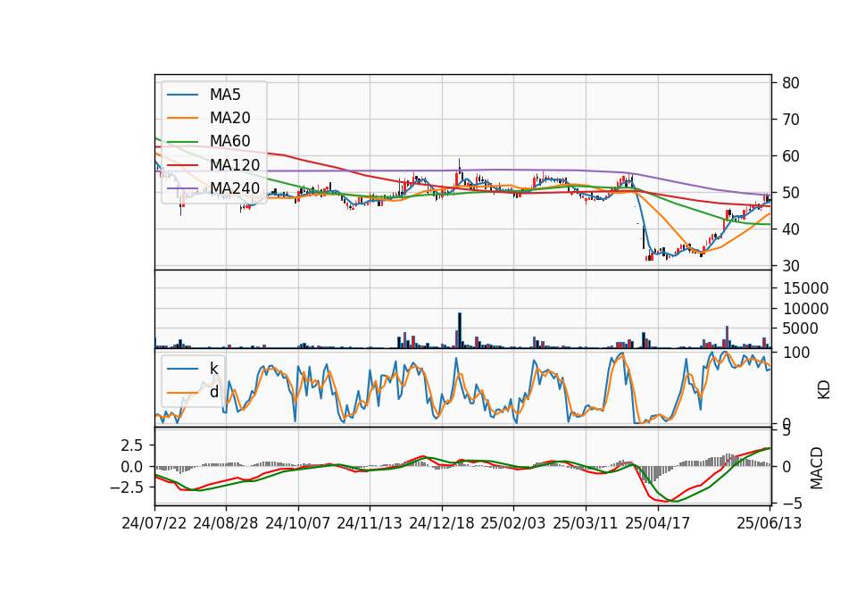The height and width of the screenshot is (616, 857).
Task: Click the volume axis value 5000
Action: (801, 329)
